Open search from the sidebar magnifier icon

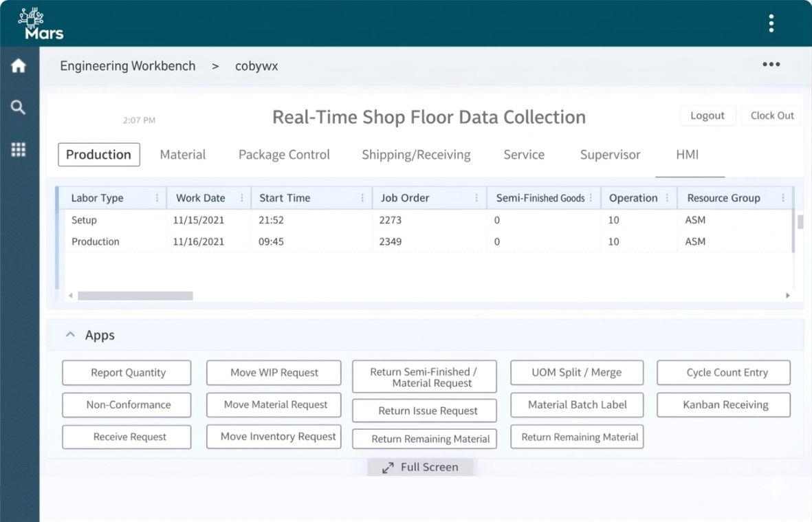(19, 107)
